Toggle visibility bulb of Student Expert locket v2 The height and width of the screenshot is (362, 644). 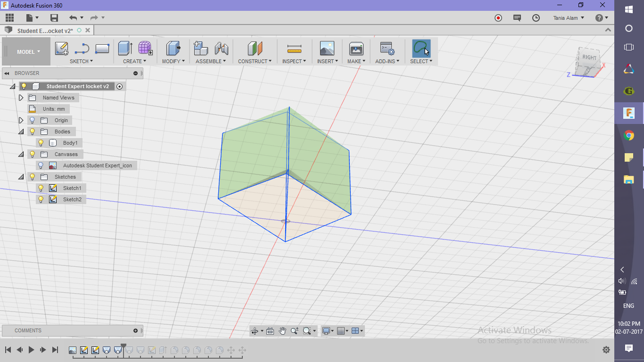(x=24, y=86)
